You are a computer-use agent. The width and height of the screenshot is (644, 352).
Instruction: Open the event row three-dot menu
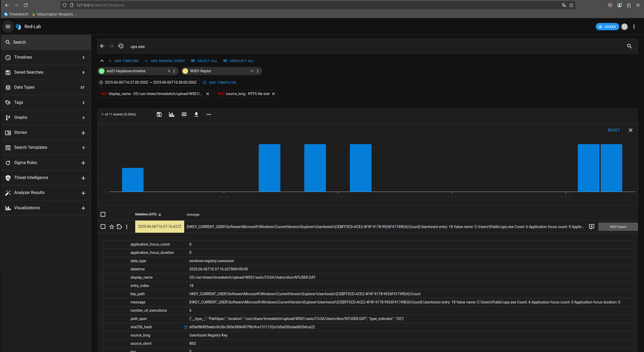[x=127, y=227]
